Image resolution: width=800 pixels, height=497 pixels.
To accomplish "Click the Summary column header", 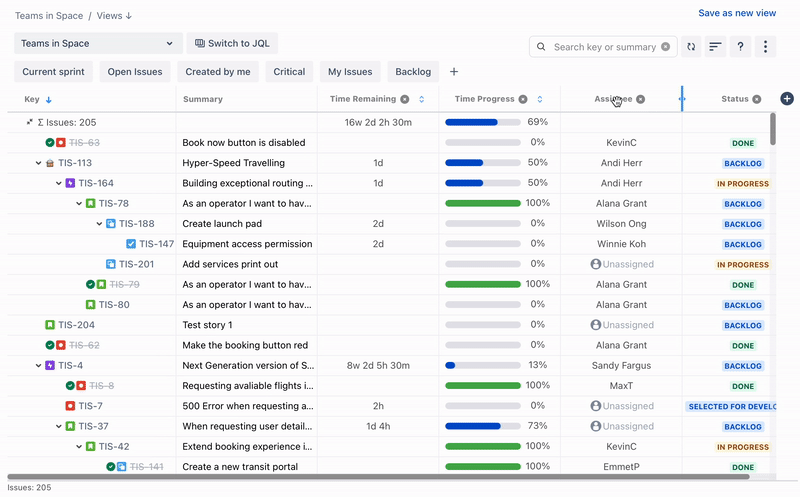I will coord(203,99).
